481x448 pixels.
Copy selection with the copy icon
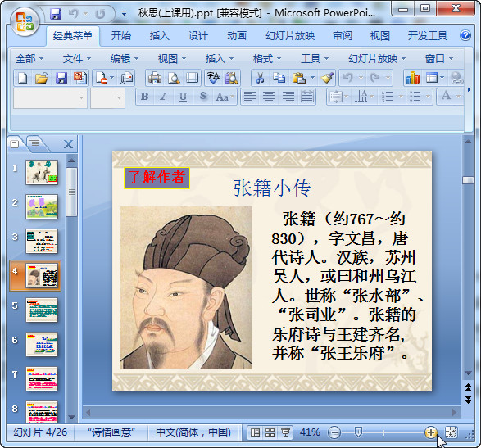(x=279, y=78)
